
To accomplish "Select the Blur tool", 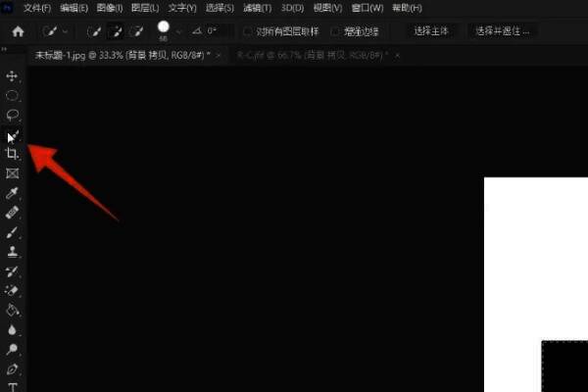I will [12, 329].
